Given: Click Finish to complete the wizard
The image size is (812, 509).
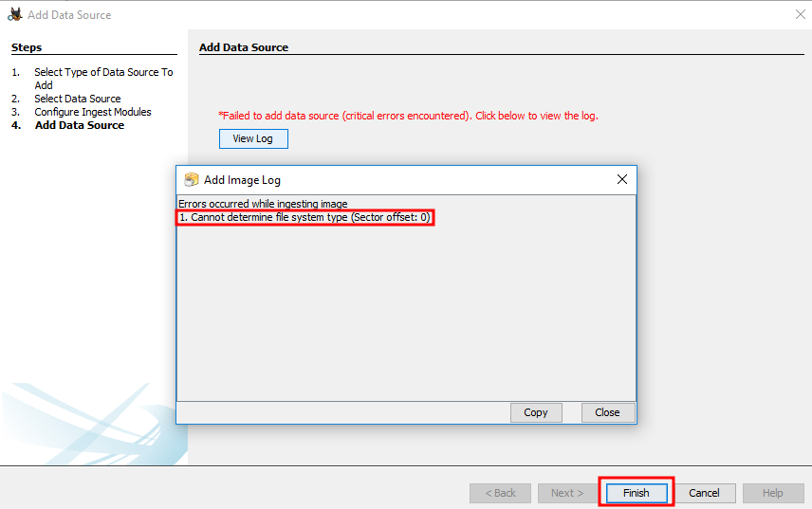Looking at the screenshot, I should pos(636,493).
